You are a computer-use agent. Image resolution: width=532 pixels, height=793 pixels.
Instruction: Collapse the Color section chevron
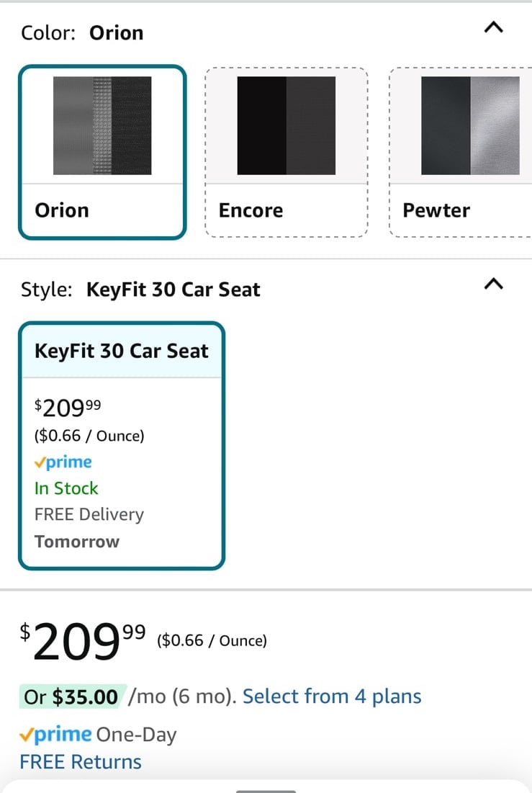click(x=494, y=27)
